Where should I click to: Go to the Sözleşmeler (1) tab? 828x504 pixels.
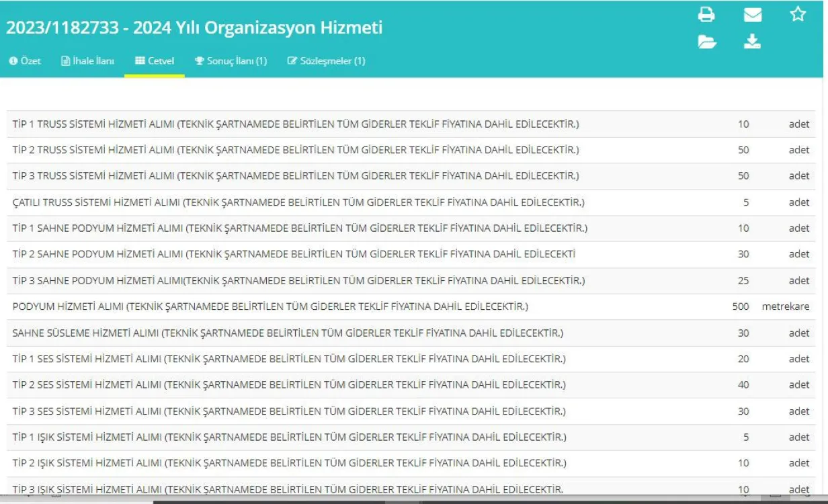[x=326, y=61]
